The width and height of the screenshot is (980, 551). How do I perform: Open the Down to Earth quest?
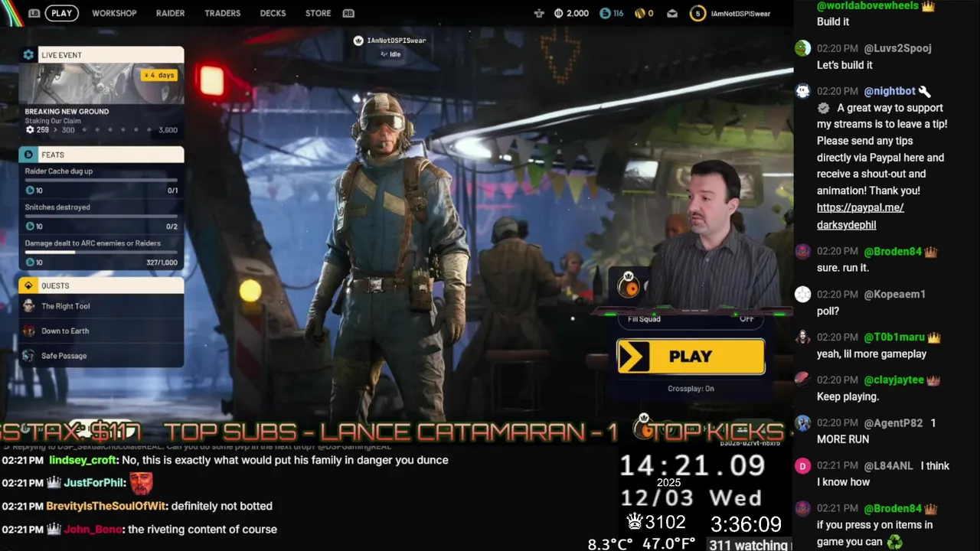pos(101,331)
